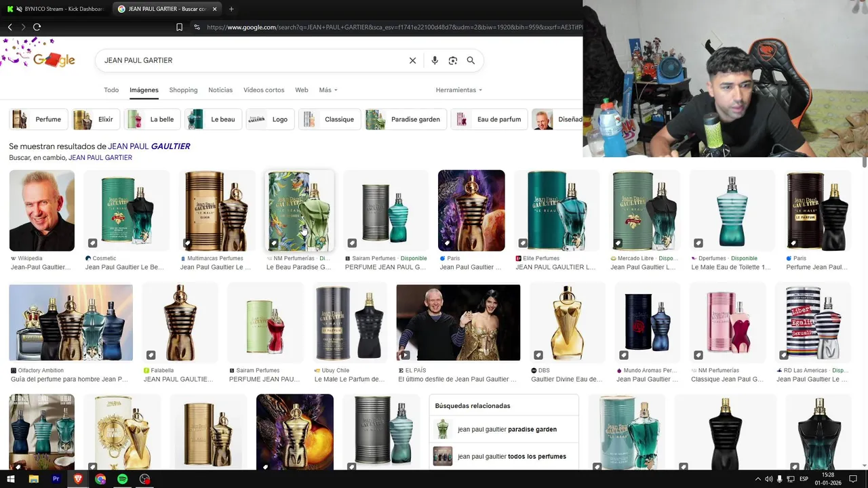Screen dimensions: 868x488
Task: Filter images by Elixir chip
Action: pos(96,119)
